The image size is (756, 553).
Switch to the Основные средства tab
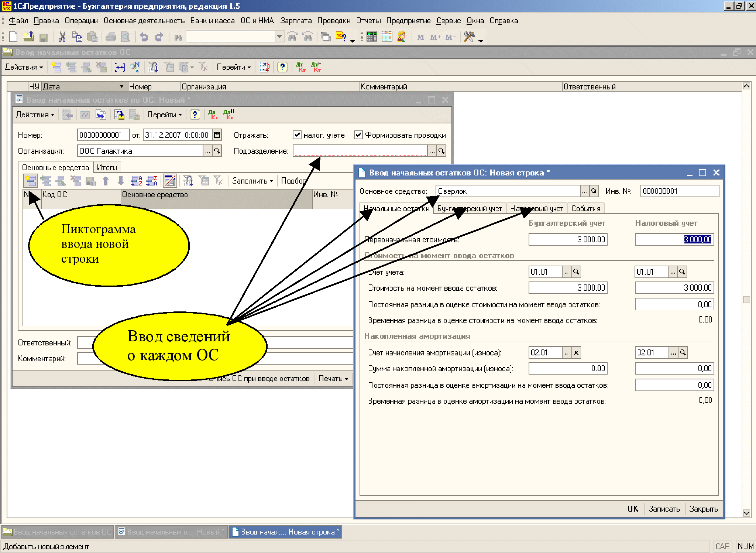[x=55, y=167]
